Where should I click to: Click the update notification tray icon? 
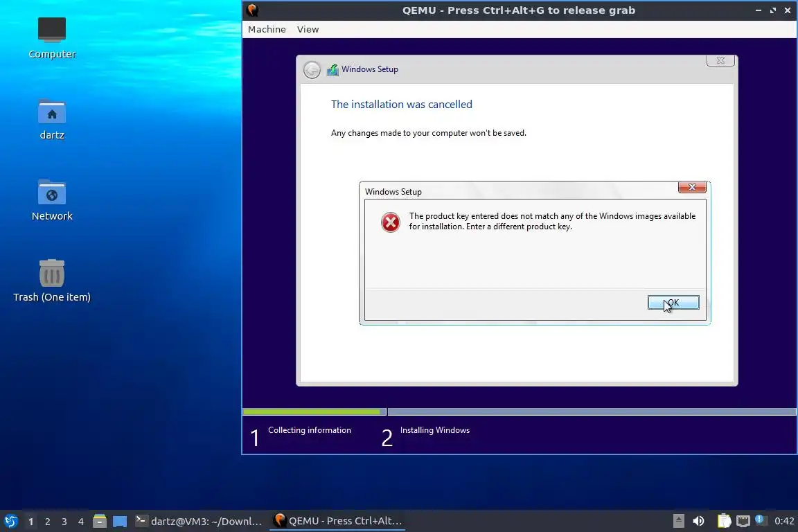coord(761,520)
